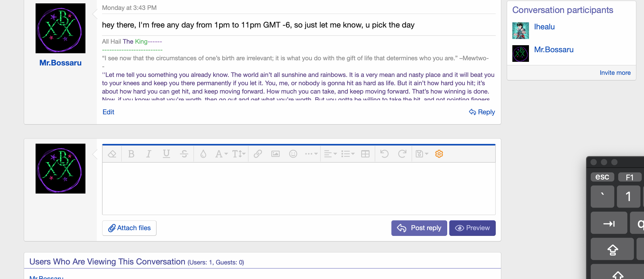Toggle underline formatting in editor
Viewport: 644px width, 279px height.
pos(166,154)
